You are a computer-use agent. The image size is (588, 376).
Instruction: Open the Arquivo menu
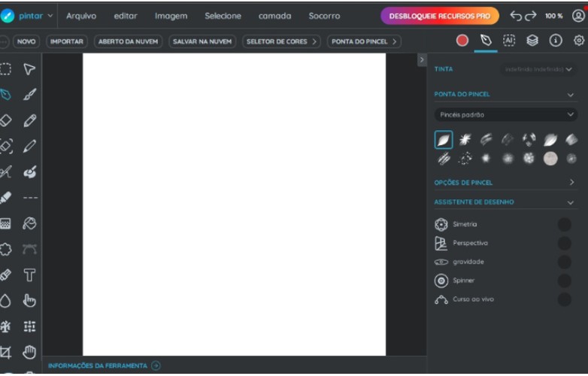coord(81,16)
